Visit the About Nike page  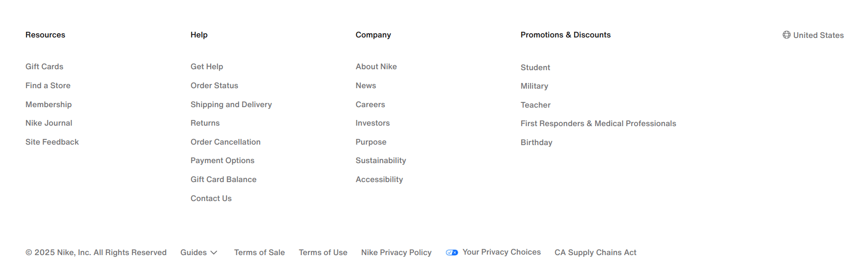coord(376,67)
